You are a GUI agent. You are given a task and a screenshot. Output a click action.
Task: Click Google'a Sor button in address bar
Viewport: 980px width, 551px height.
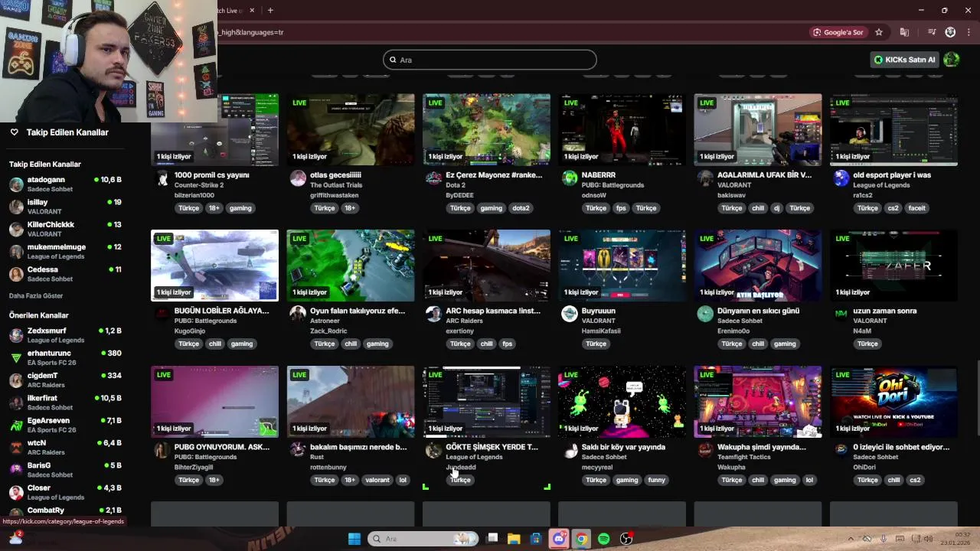click(x=839, y=32)
